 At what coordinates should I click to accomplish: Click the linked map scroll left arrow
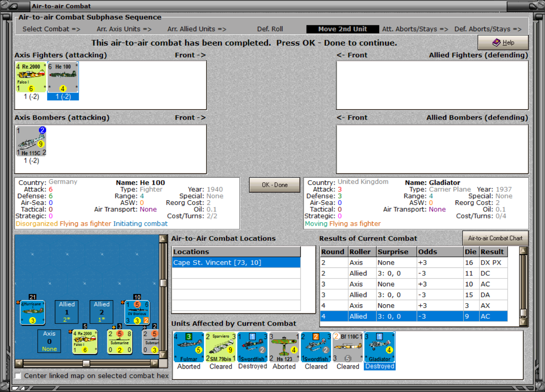[x=19, y=363]
